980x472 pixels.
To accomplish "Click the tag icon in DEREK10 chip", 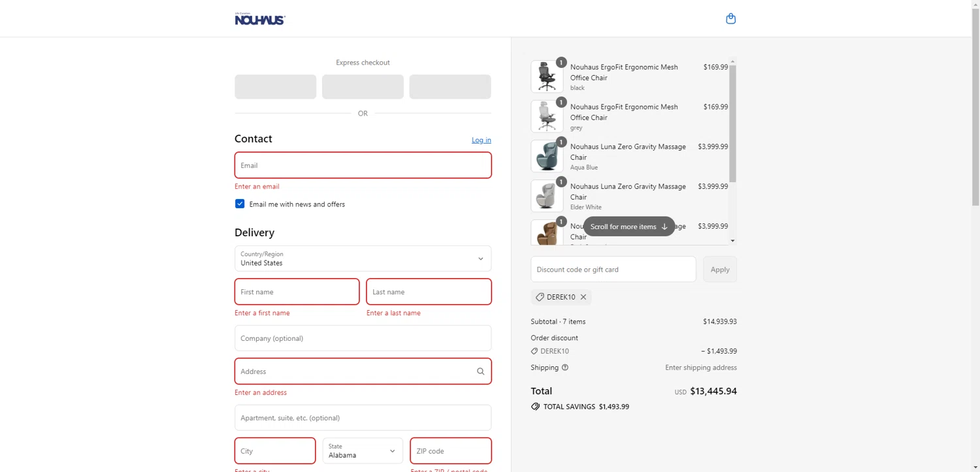I will pos(540,297).
